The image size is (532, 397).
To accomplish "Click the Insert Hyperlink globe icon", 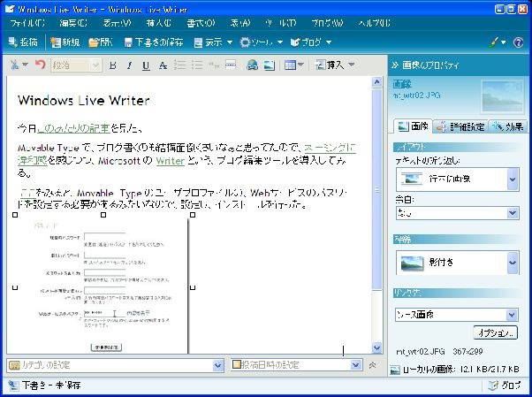I will click(x=253, y=65).
